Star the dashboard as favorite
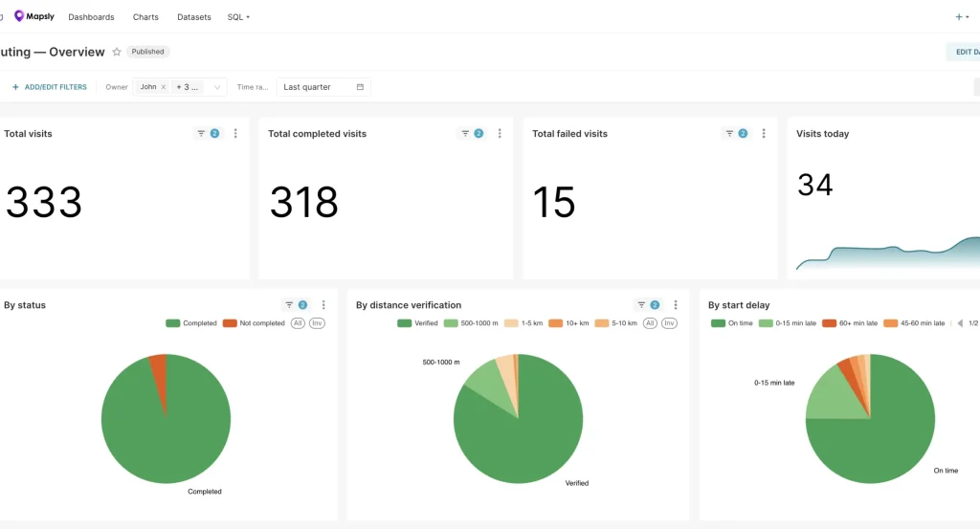Screen dimensions: 980x529 click(x=117, y=52)
